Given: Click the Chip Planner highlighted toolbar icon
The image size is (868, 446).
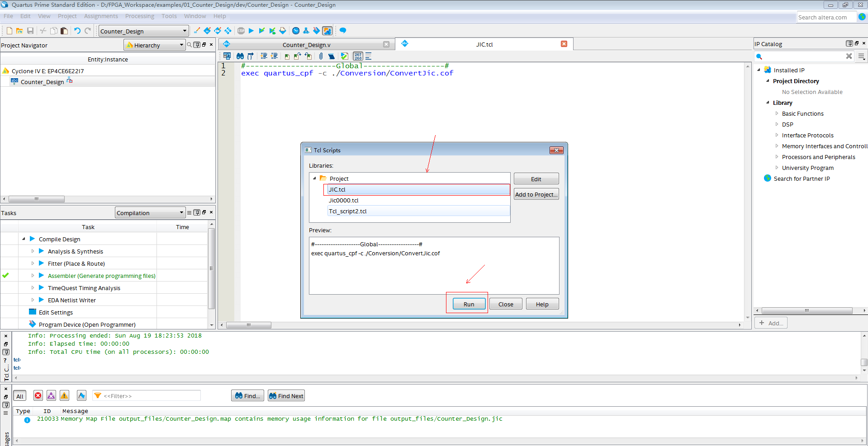Looking at the screenshot, I should point(327,31).
